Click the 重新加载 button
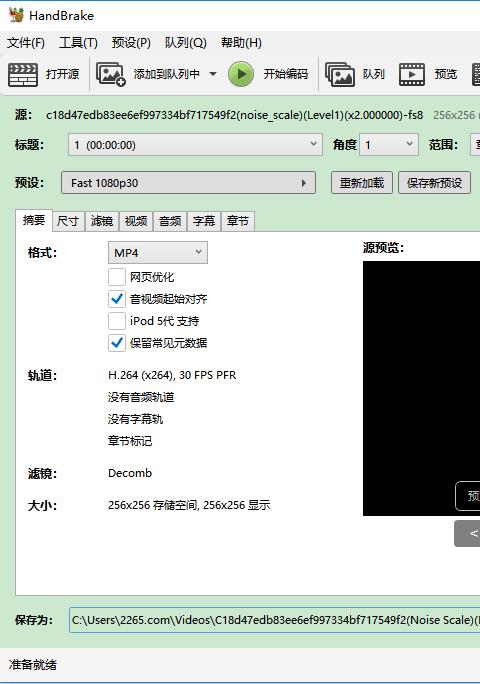This screenshot has width=480, height=684. click(362, 183)
